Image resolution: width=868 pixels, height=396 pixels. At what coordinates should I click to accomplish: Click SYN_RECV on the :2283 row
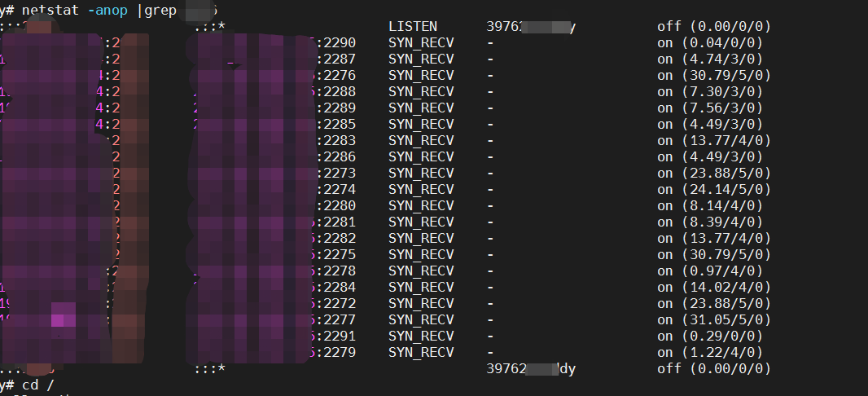click(x=420, y=140)
